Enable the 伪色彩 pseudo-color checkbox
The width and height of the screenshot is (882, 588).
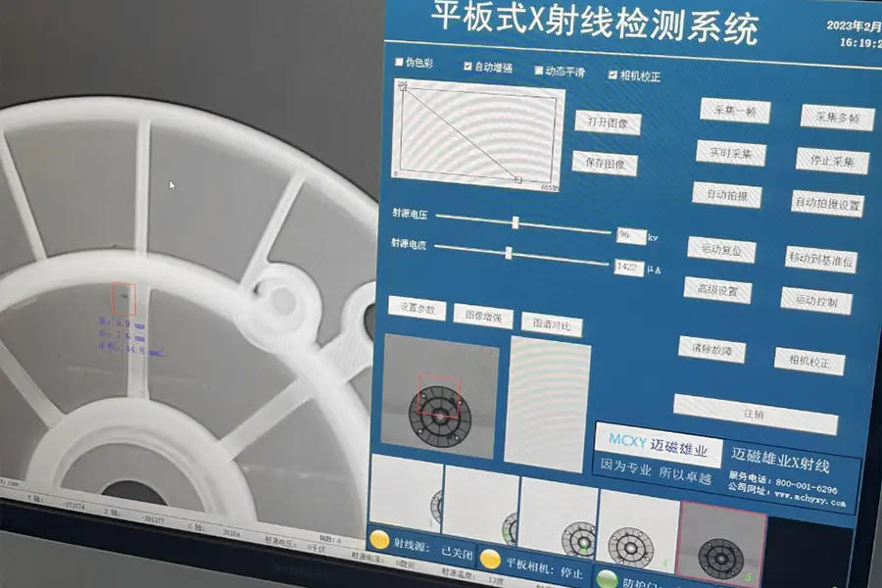pos(399,62)
